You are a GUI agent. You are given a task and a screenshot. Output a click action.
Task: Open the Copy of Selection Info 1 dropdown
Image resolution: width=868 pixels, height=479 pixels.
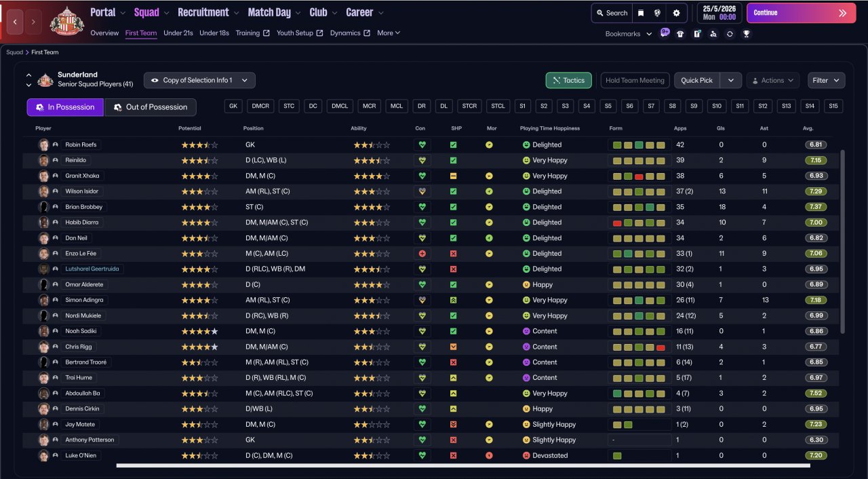199,80
